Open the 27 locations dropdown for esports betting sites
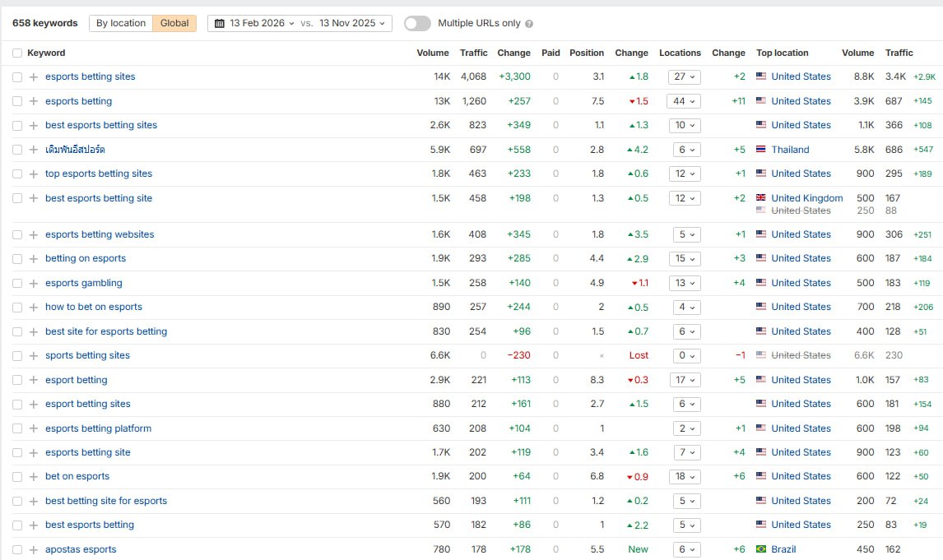This screenshot has height=560, width=943. click(685, 77)
